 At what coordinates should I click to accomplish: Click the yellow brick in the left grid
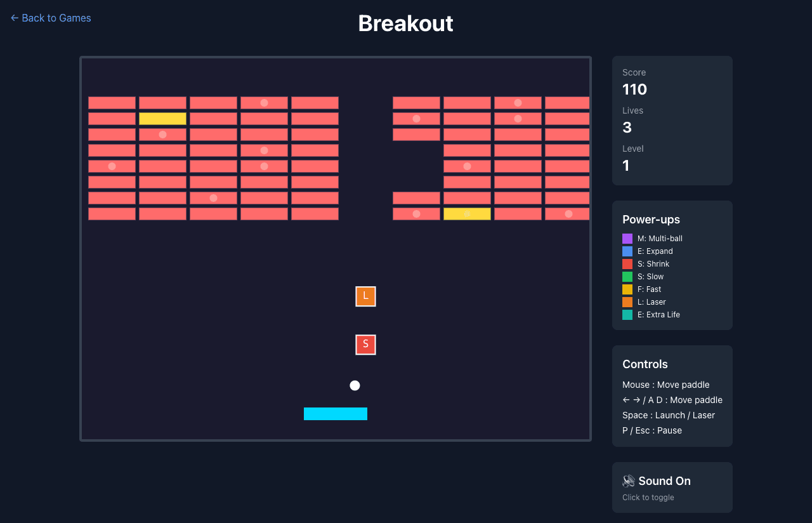click(x=162, y=119)
